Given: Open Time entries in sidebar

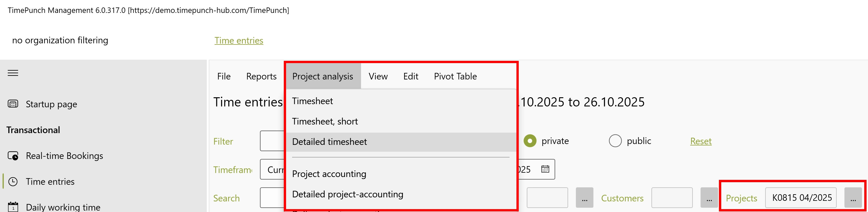Looking at the screenshot, I should [x=50, y=182].
